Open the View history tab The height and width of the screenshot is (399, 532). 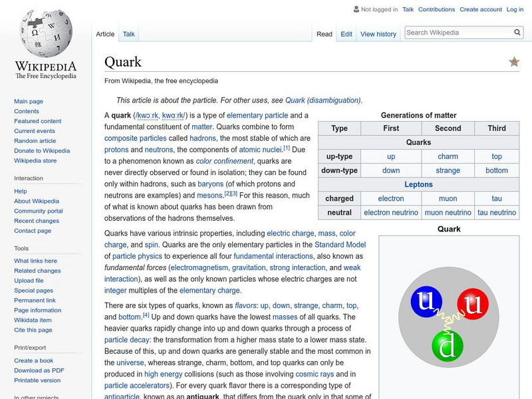[x=378, y=34]
